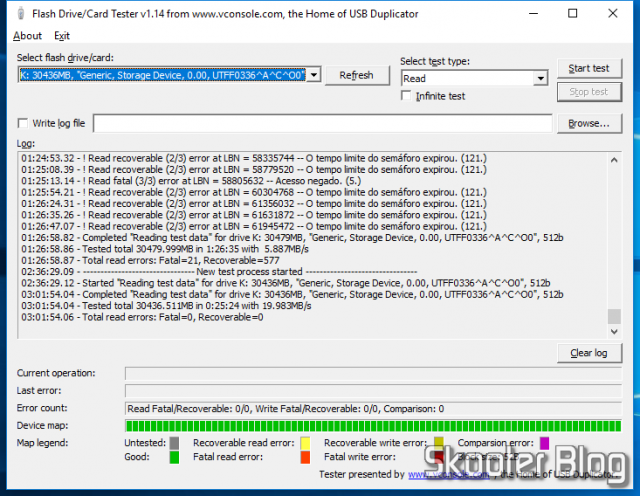Minimize the Flash Drive/Card Tester window

click(533, 13)
